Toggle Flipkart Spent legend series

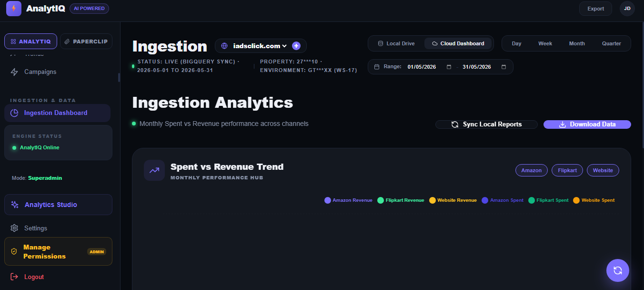coord(548,200)
